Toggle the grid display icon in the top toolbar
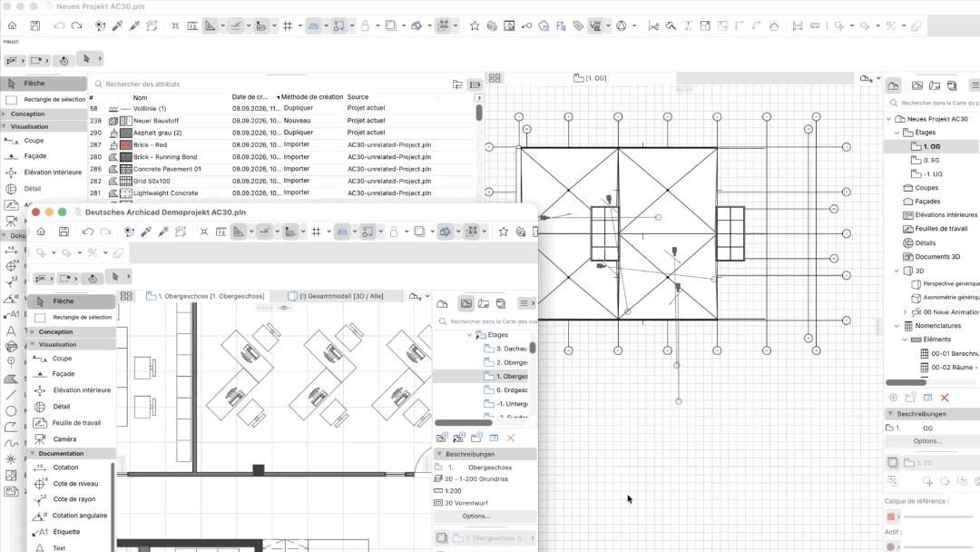This screenshot has height=552, width=980. tap(288, 26)
